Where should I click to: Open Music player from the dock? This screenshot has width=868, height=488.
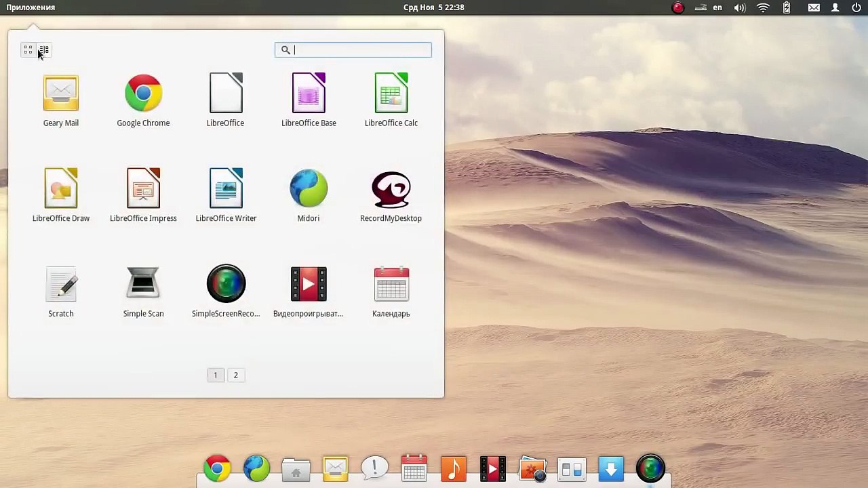(x=453, y=468)
